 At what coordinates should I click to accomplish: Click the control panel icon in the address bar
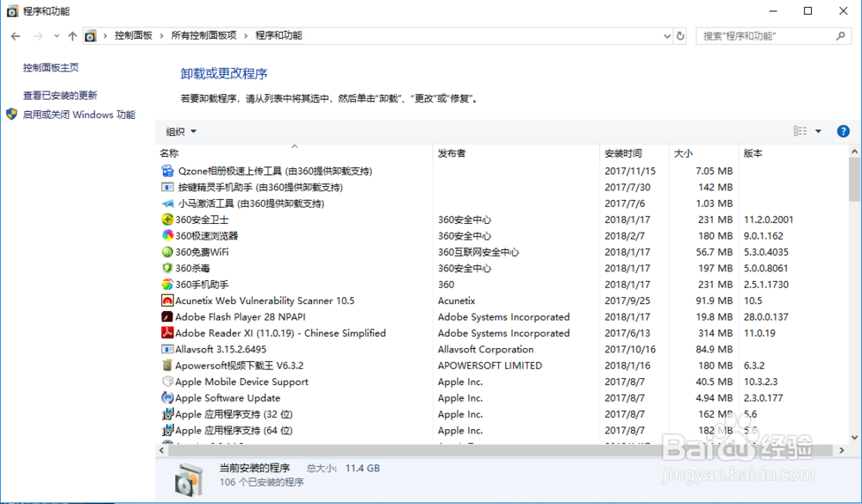click(91, 35)
